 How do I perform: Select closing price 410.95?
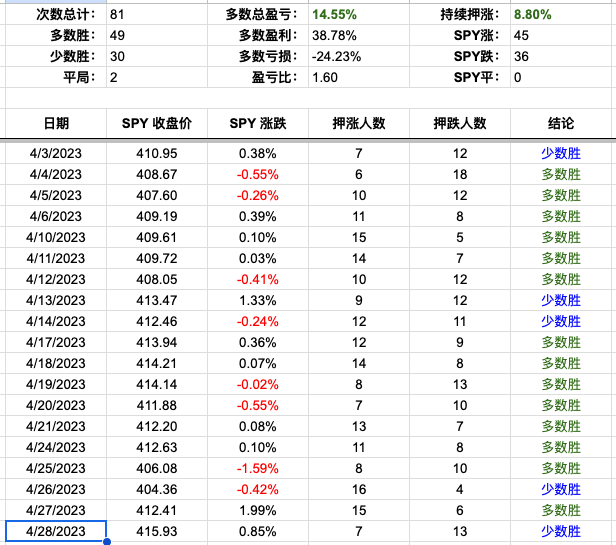click(157, 153)
